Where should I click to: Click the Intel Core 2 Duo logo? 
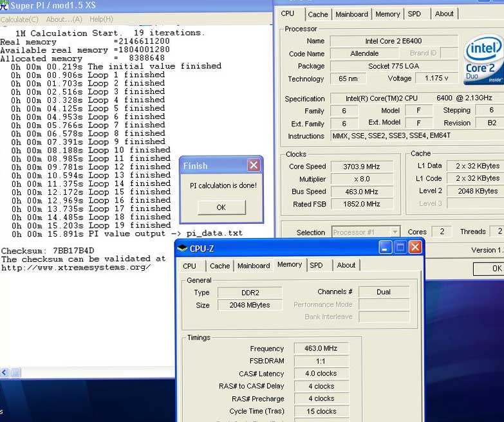tap(483, 60)
